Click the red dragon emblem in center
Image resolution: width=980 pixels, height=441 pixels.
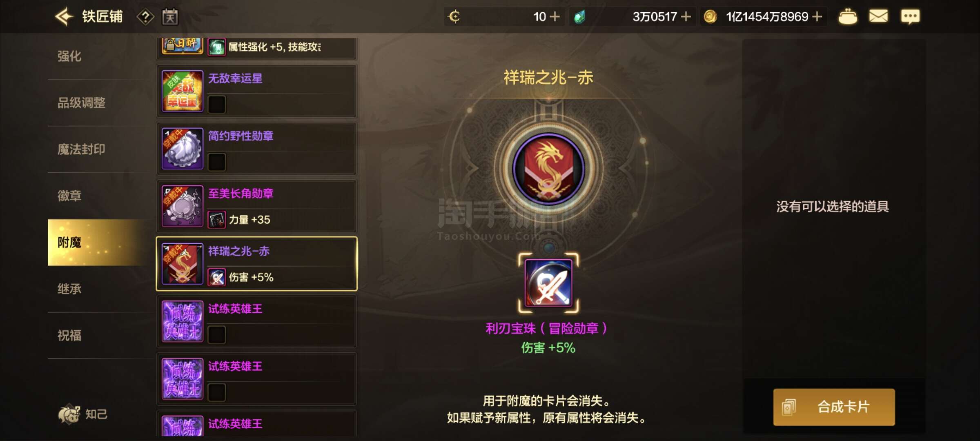[x=548, y=169]
